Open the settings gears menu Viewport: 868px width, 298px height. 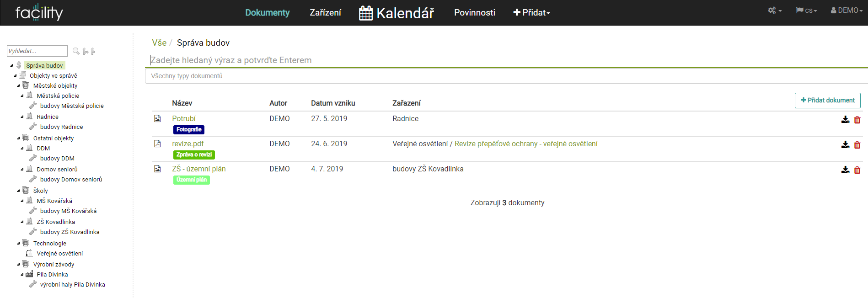774,11
